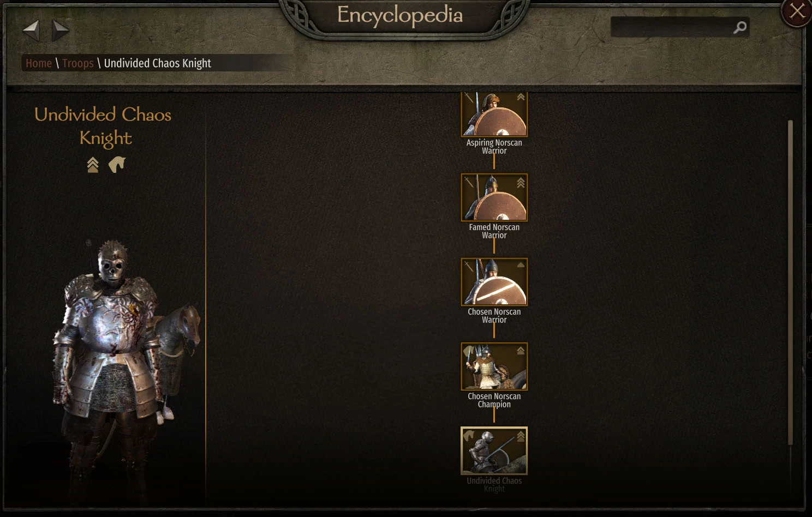The width and height of the screenshot is (812, 517).
Task: Click the tier chevrons icon under title
Action: (93, 165)
